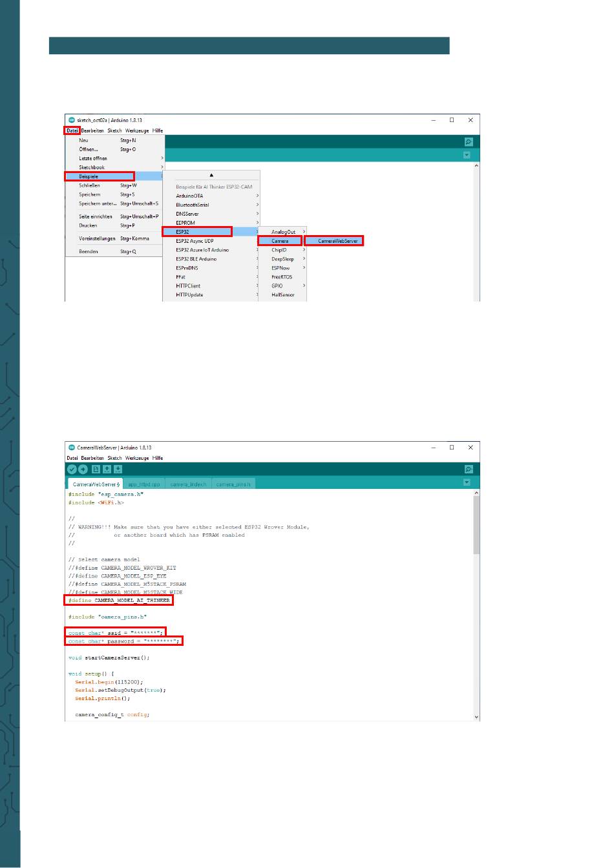
Task: Select CameraWebServer from the Camera submenu
Action: 337,241
